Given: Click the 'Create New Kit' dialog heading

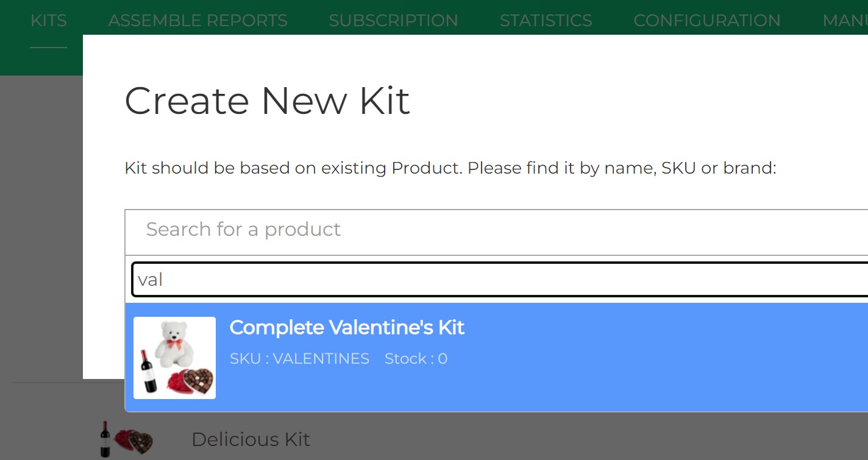Looking at the screenshot, I should click(267, 101).
